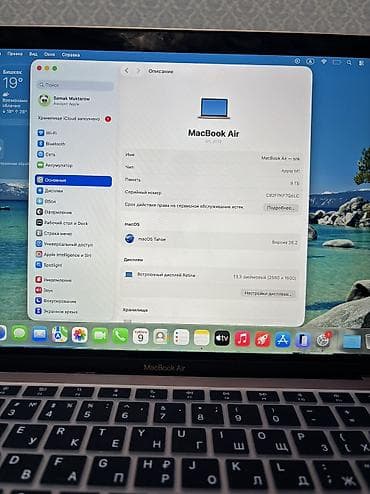Open Notes from the Dock

201,338
